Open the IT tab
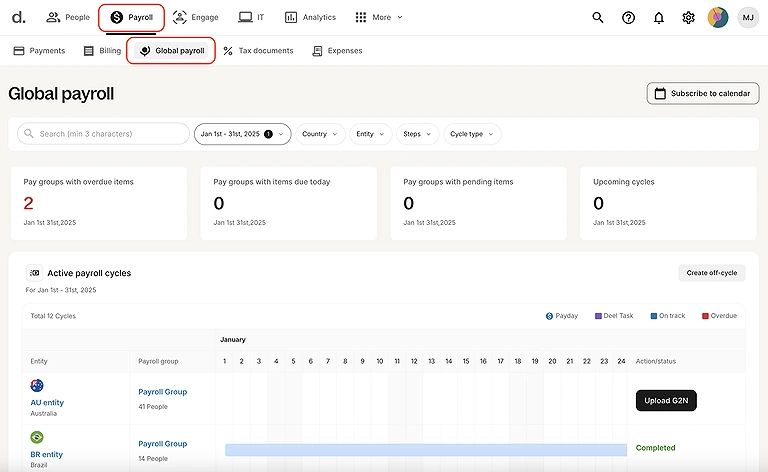This screenshot has height=472, width=768. (251, 17)
